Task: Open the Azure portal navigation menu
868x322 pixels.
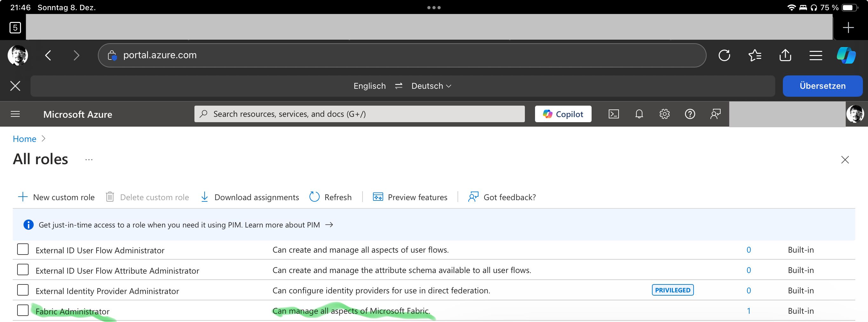Action: pyautogui.click(x=15, y=114)
